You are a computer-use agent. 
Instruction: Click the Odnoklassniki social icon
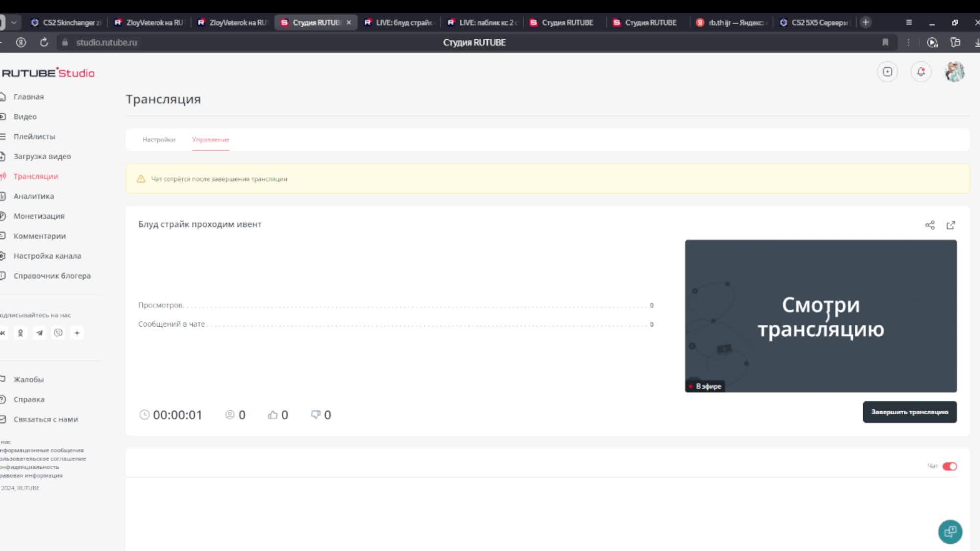20,333
